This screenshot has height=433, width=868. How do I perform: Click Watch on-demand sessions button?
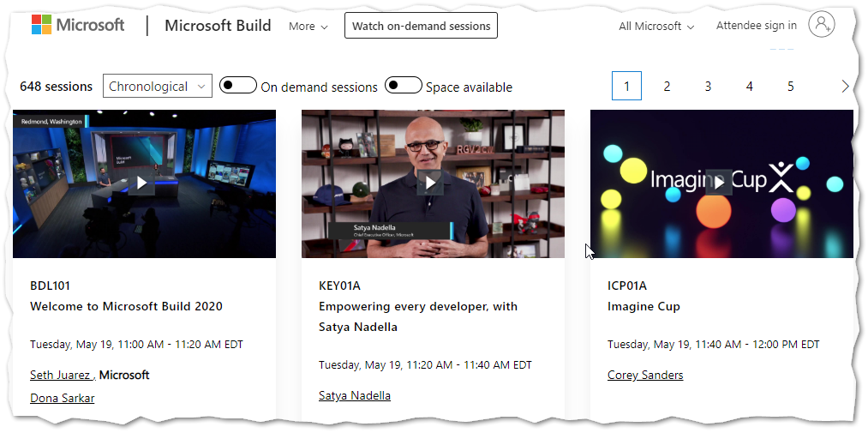point(422,26)
